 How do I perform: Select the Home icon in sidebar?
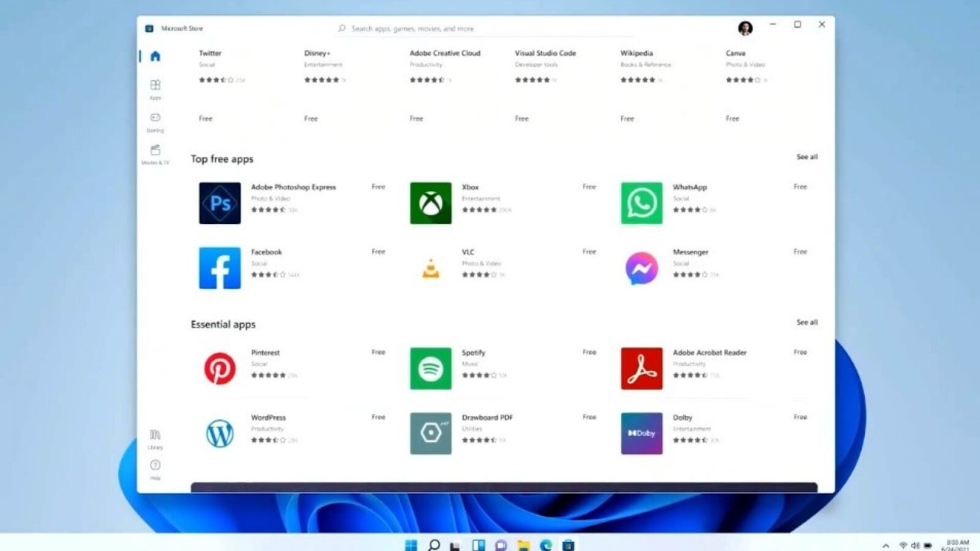[155, 56]
